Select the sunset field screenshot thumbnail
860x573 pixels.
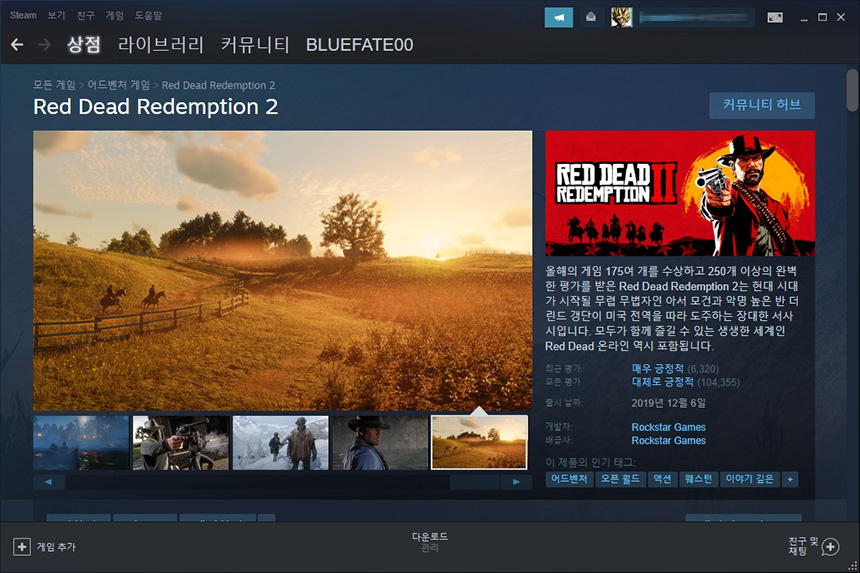[x=479, y=442]
